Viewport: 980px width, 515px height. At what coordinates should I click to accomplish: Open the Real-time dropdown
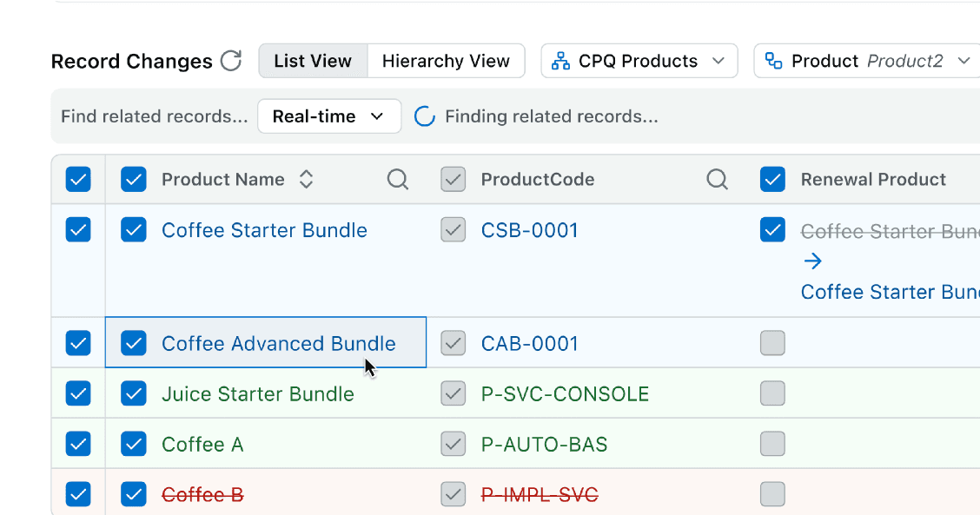click(x=329, y=116)
